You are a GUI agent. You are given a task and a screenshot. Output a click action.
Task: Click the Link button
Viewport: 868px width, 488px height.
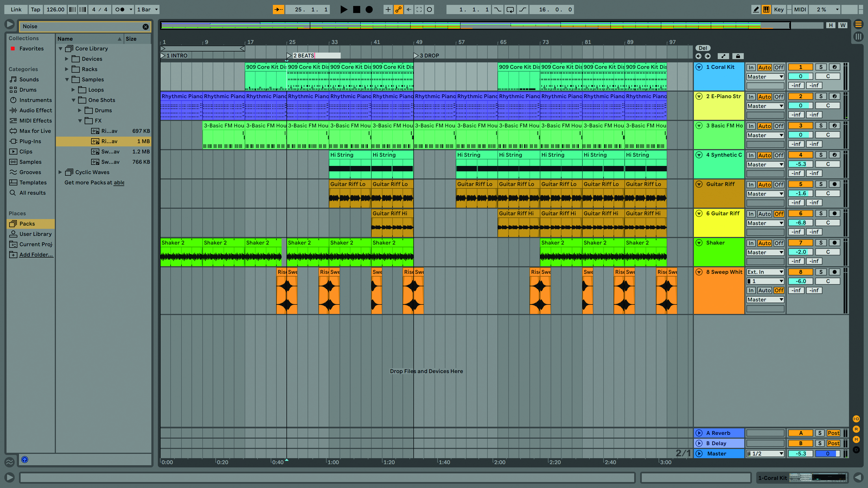(x=16, y=9)
